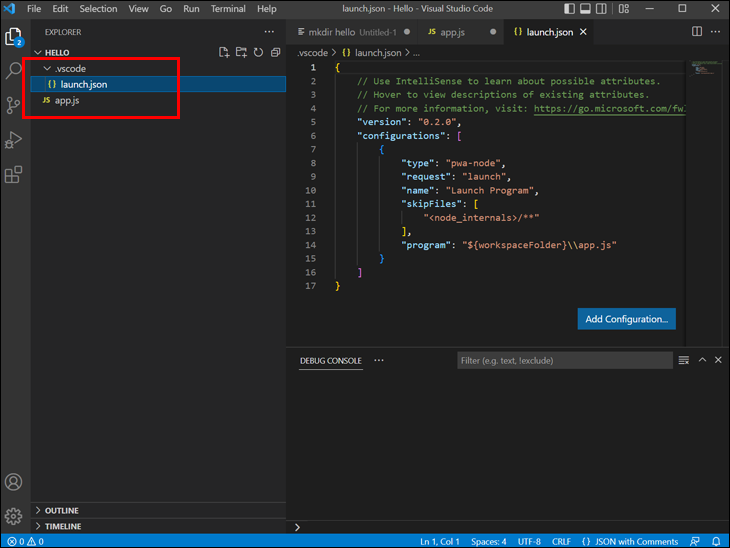Viewport: 730px width, 548px height.
Task: Collapse all folders in Explorer
Action: point(275,52)
